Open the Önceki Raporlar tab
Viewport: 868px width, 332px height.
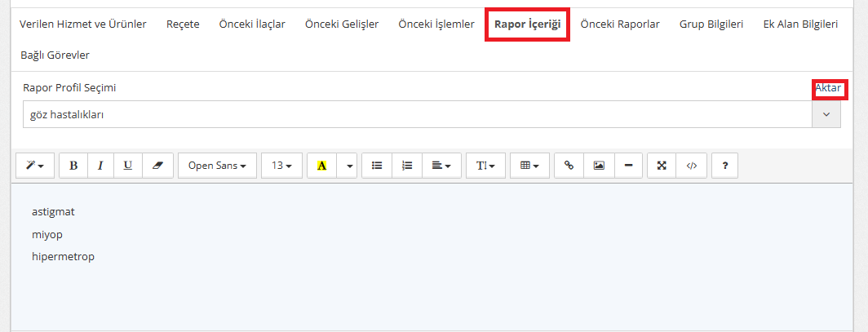pos(620,24)
